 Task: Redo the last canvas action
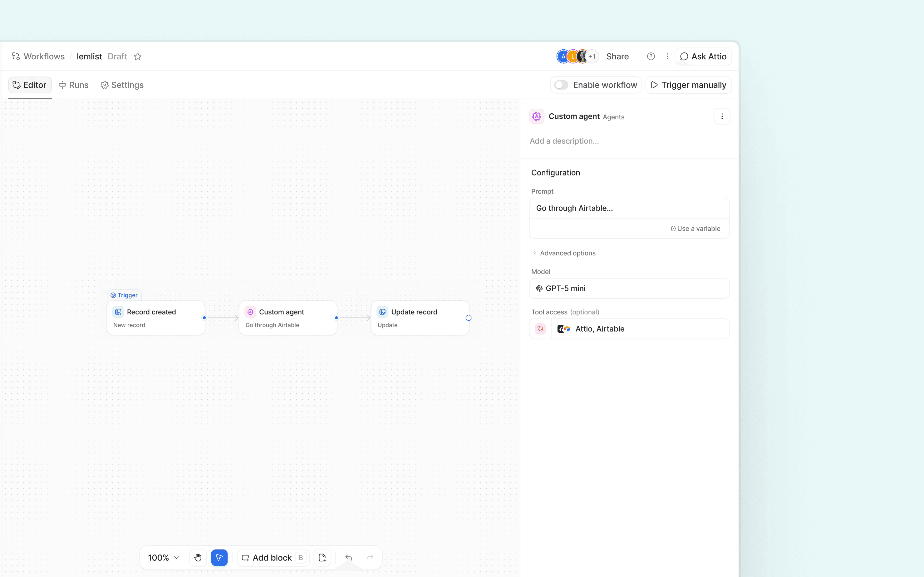pyautogui.click(x=369, y=558)
